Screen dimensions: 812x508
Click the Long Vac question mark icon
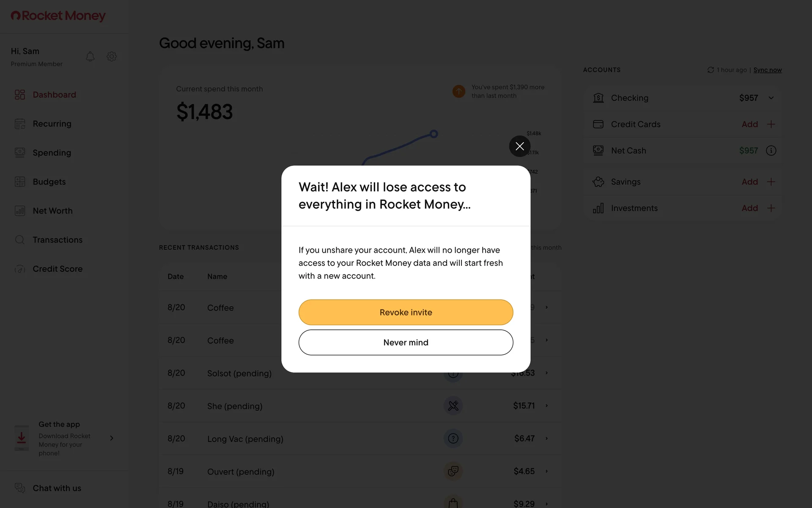pyautogui.click(x=453, y=439)
